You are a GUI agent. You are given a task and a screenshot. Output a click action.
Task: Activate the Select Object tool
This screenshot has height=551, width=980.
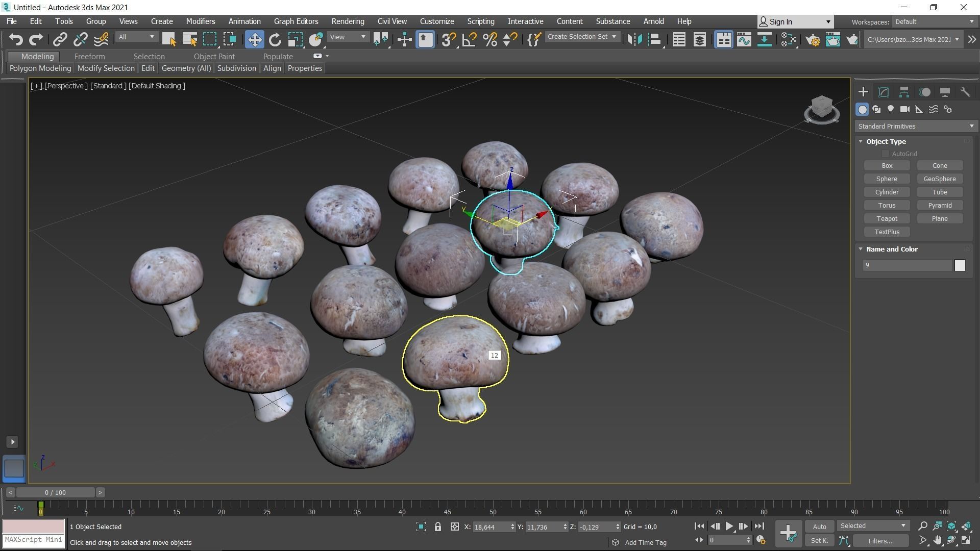pos(169,39)
